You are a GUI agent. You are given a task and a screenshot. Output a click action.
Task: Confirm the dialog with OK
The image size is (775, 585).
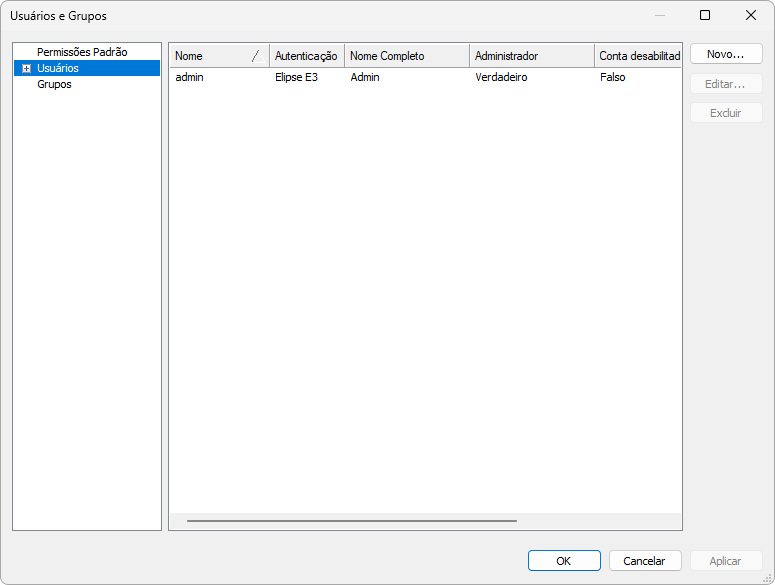564,561
